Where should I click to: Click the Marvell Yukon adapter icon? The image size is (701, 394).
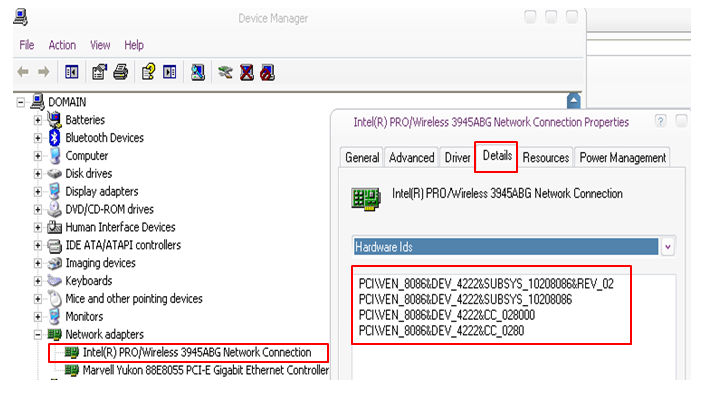[x=72, y=370]
